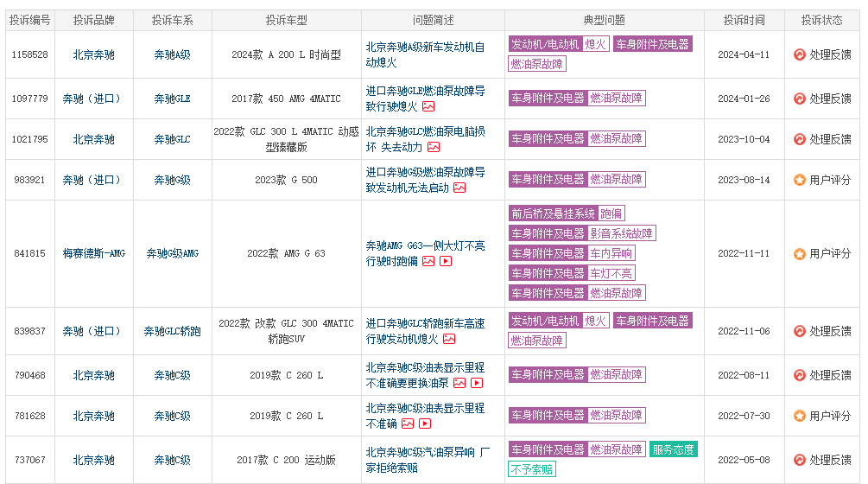Open image icon for complaint 839837
This screenshot has width=868, height=484.
[x=449, y=339]
